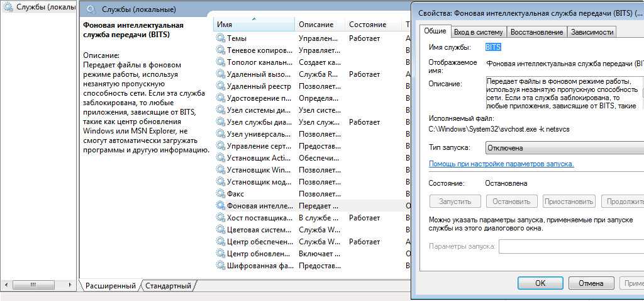Select the Фоновая интеллектуальная service icon
644x301 pixels.
pos(221,205)
